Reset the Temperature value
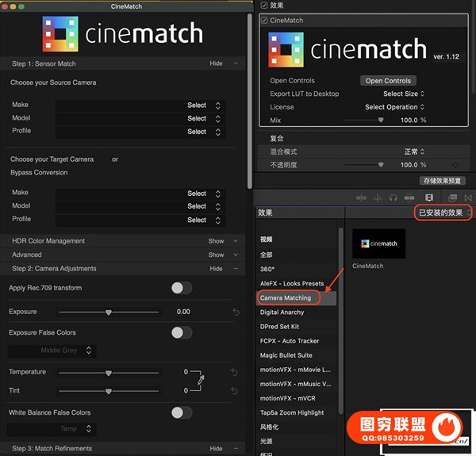The width and height of the screenshot is (476, 456). 235,372
